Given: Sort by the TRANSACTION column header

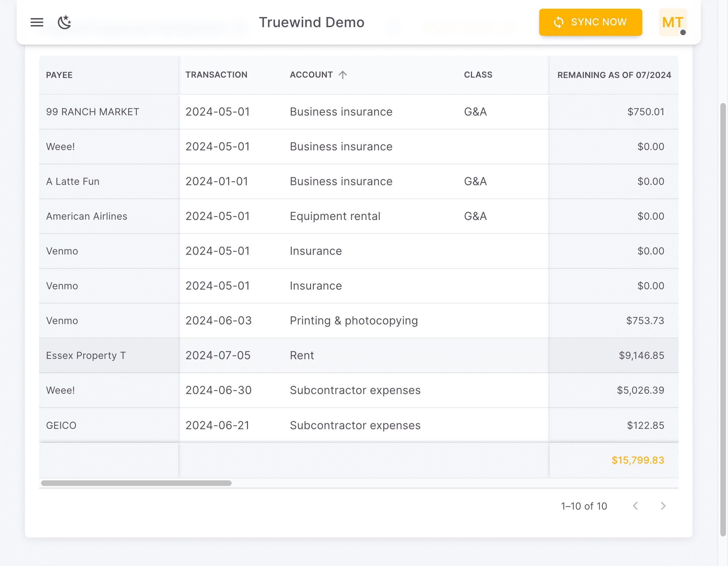Looking at the screenshot, I should [x=217, y=74].
